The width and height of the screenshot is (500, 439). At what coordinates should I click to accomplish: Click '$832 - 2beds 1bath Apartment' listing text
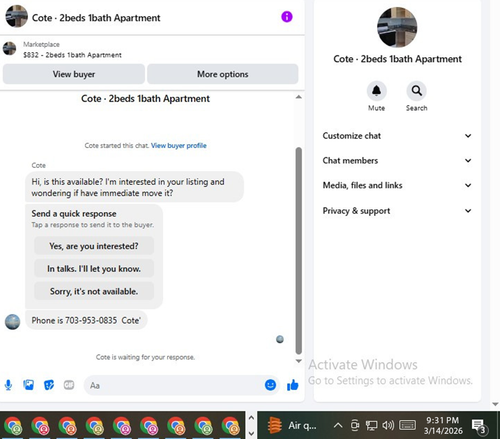72,55
